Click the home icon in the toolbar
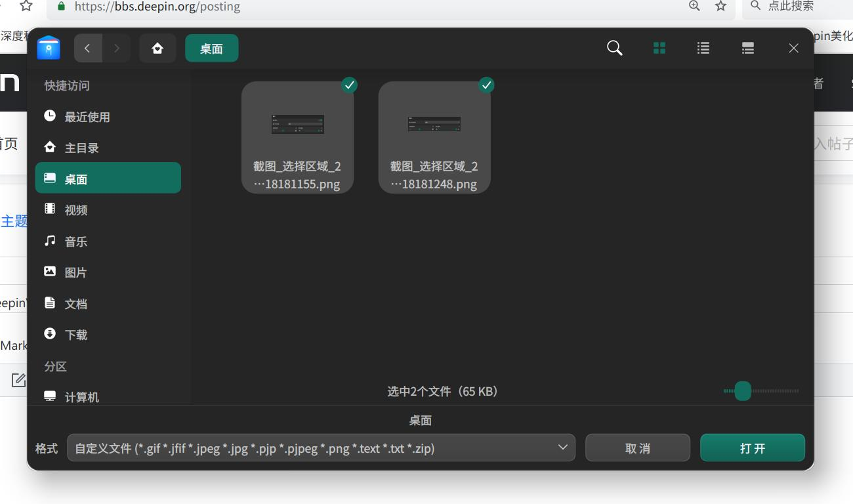Screen dimensions: 853x504 [x=157, y=47]
